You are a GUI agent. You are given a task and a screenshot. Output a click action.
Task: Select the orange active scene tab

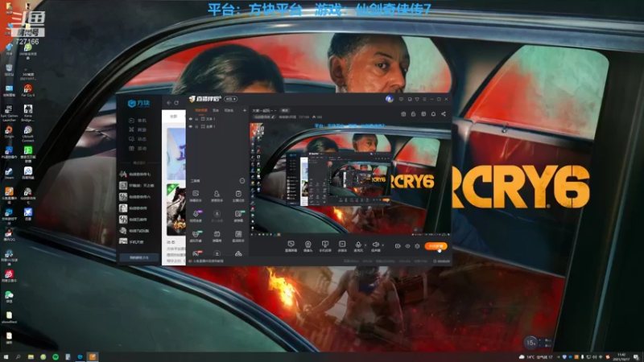[x=201, y=110]
